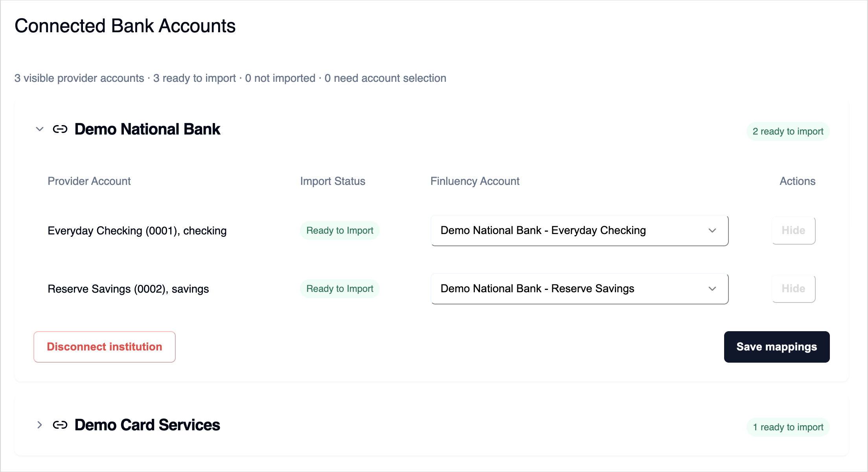The image size is (868, 472).
Task: Click link icon beside Demo Card Services
Action: [60, 425]
